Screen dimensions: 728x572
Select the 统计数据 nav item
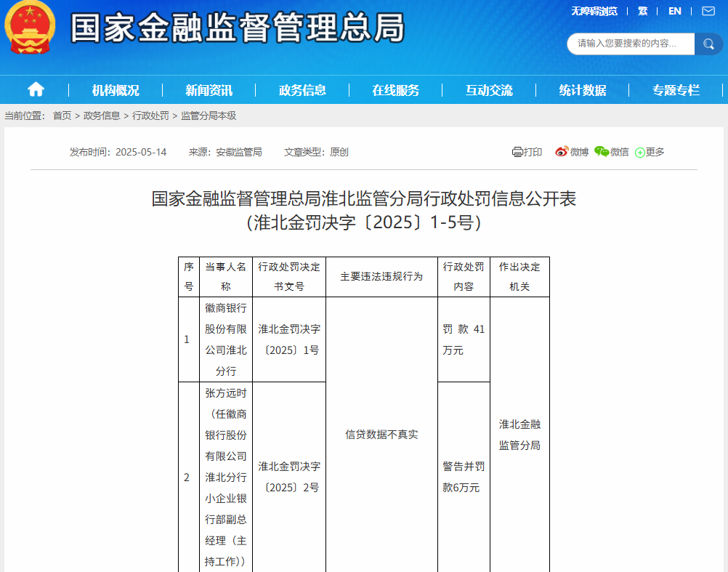point(583,90)
